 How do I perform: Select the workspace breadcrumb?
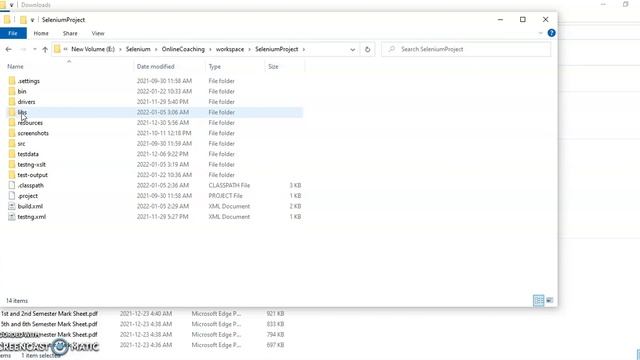230,49
